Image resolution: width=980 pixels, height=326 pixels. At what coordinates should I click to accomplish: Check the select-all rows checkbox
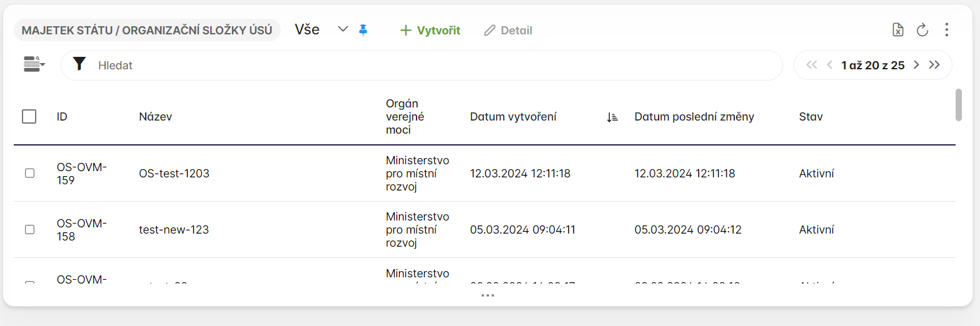tap(29, 117)
